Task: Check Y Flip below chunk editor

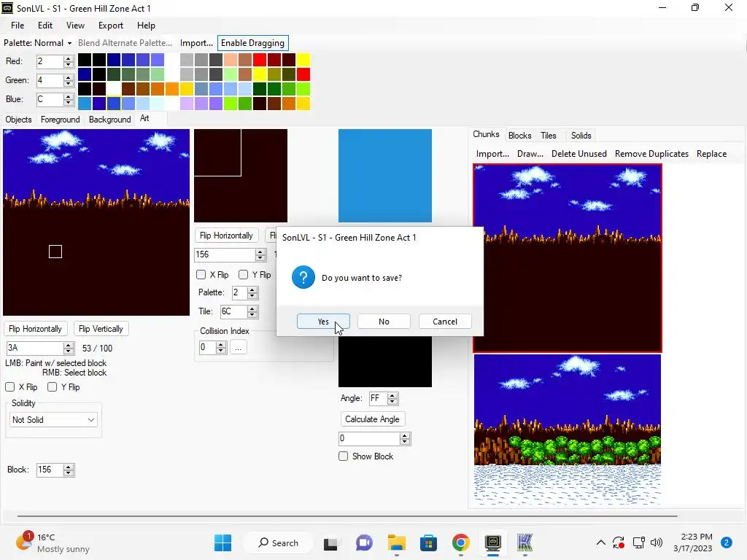Action: pos(53,386)
